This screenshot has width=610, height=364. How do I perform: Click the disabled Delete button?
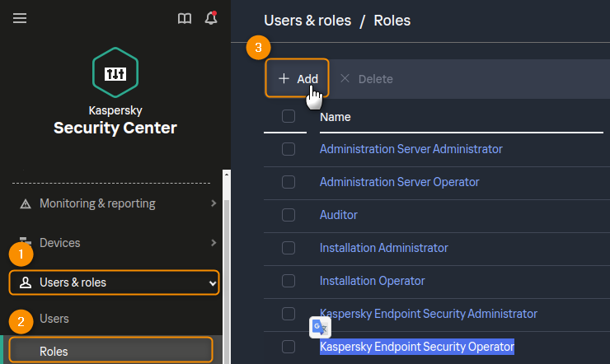(x=367, y=79)
